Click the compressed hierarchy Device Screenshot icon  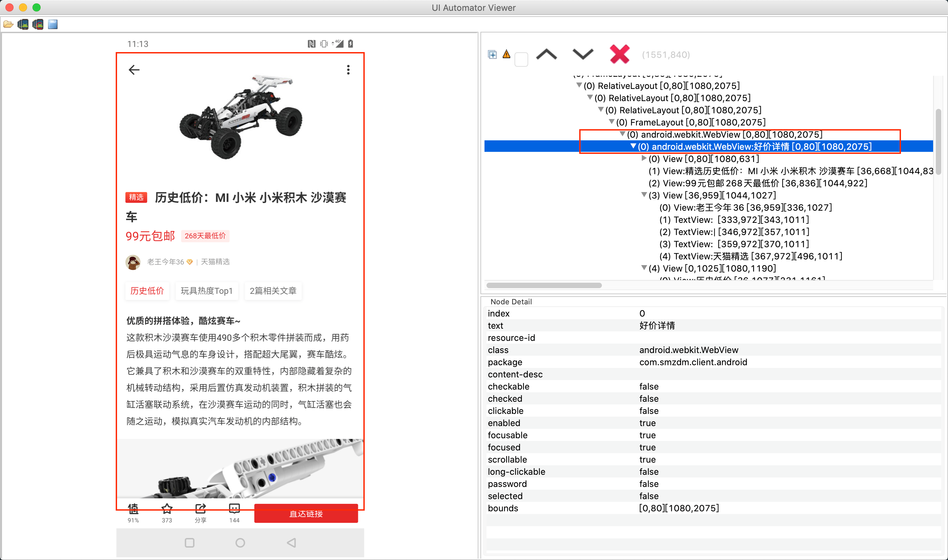tap(38, 25)
